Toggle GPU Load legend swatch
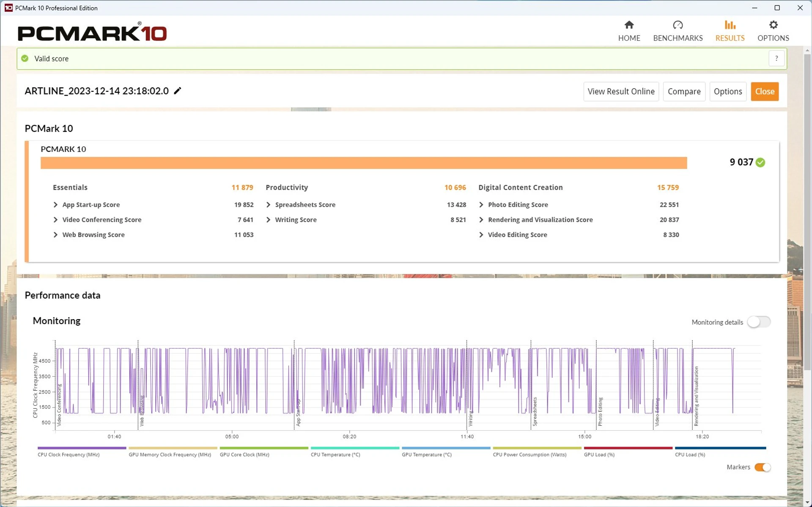This screenshot has width=812, height=507. click(628, 448)
